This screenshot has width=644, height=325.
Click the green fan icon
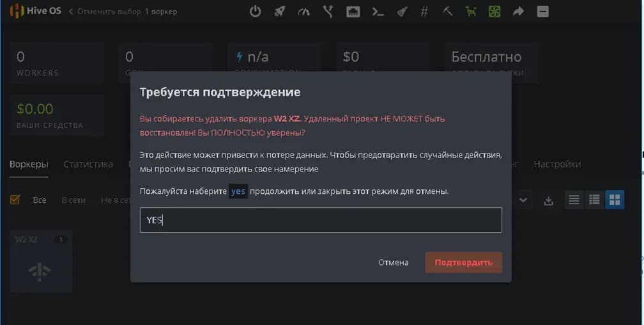[x=494, y=12]
